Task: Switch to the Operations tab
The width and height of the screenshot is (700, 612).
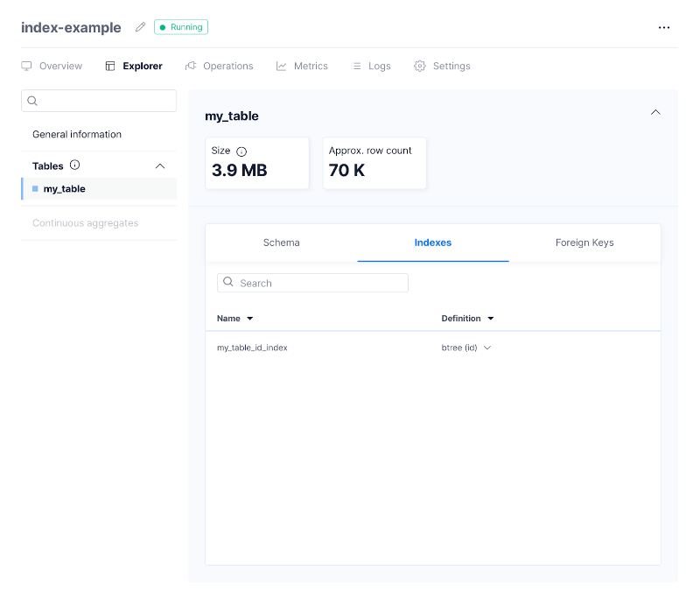Action: (x=219, y=66)
